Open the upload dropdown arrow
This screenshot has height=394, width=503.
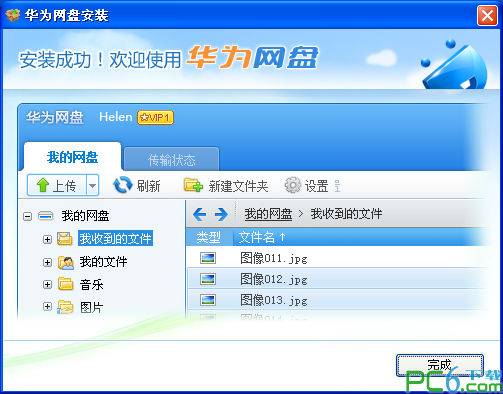click(93, 185)
